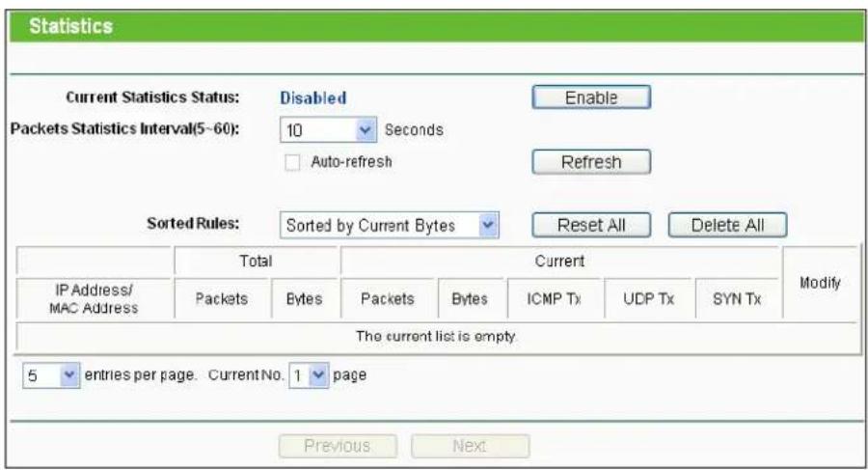The image size is (868, 470).
Task: Open the Packets Statistics Interval dropdown
Action: click(x=328, y=129)
